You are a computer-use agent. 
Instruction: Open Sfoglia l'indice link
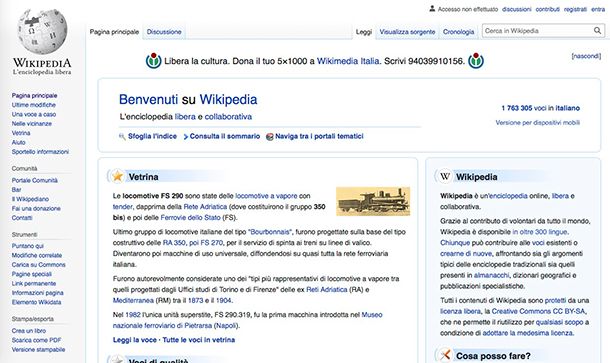(x=152, y=136)
